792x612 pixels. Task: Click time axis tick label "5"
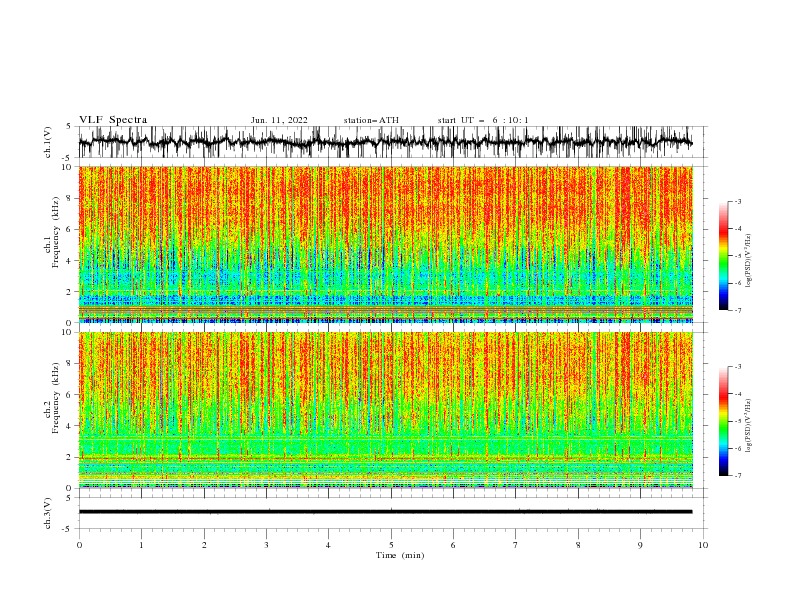[391, 545]
